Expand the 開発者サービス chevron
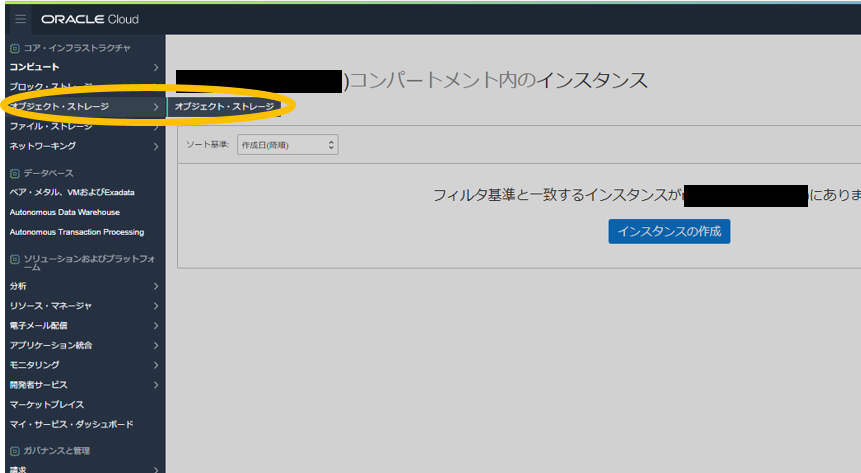The image size is (861, 473). (156, 385)
